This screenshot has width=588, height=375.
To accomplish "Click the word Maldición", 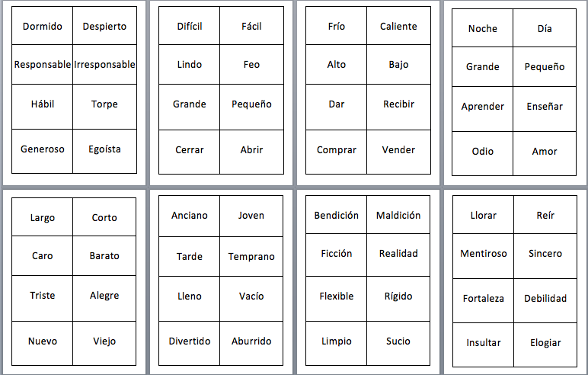I will point(398,216).
